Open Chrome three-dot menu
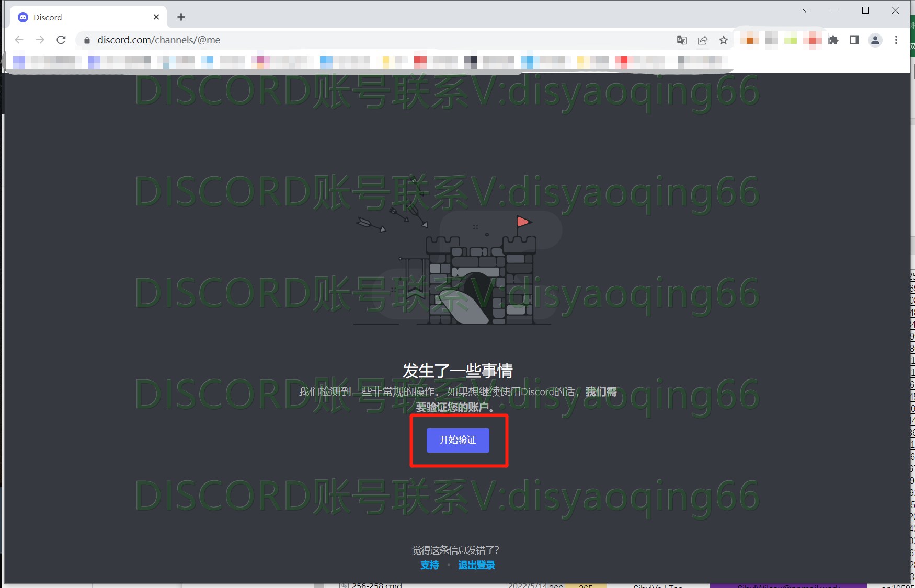 896,40
